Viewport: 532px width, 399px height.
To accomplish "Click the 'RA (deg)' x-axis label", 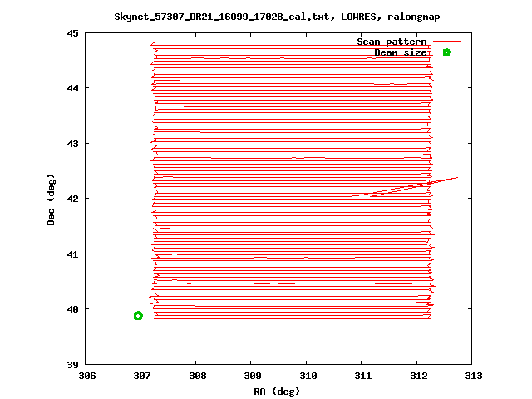I will pyautogui.click(x=277, y=392).
